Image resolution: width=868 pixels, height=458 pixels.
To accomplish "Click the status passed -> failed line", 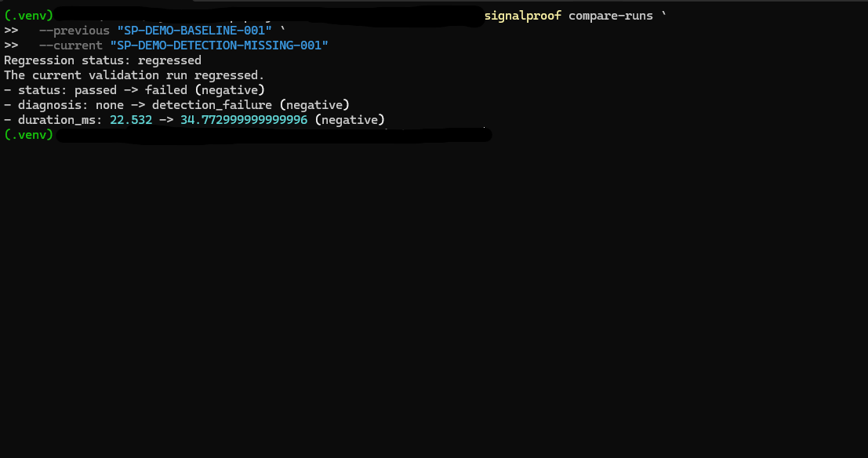I will pos(135,90).
